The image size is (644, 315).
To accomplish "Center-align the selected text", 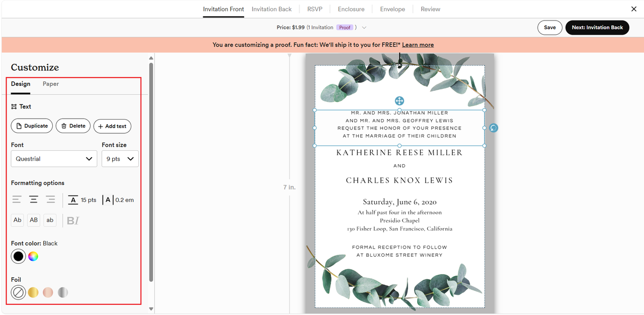I will tap(34, 200).
